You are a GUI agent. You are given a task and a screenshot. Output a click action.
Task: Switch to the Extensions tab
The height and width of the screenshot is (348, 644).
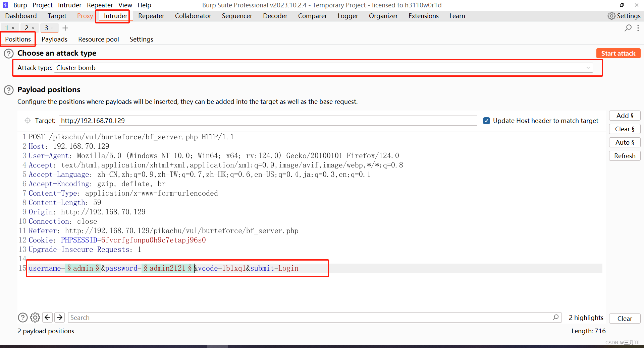point(424,16)
